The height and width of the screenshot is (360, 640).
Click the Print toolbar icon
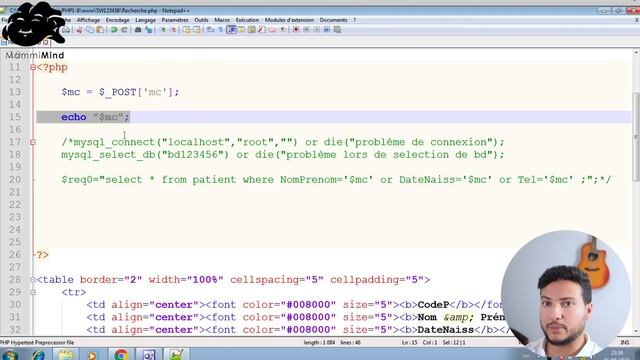tap(66, 30)
